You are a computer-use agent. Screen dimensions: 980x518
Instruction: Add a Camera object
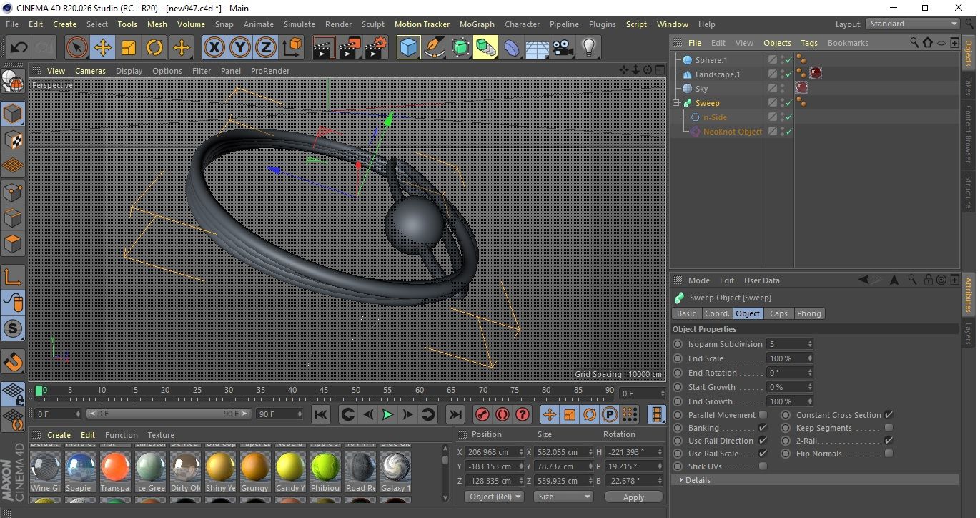(563, 48)
